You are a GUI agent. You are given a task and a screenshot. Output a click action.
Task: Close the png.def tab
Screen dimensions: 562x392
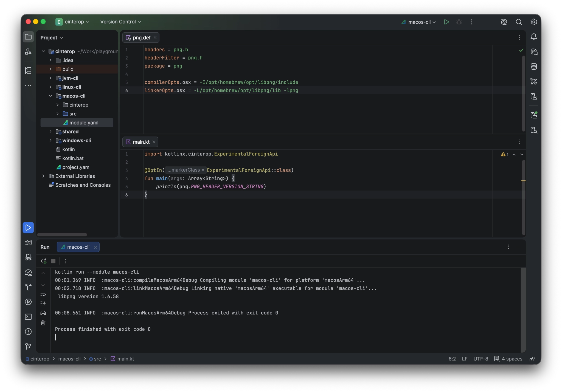[155, 38]
